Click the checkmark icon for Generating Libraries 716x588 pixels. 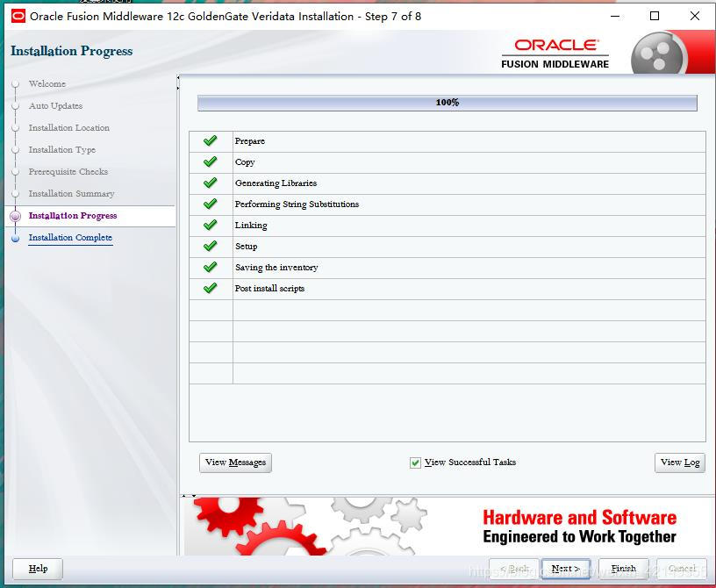click(x=210, y=183)
